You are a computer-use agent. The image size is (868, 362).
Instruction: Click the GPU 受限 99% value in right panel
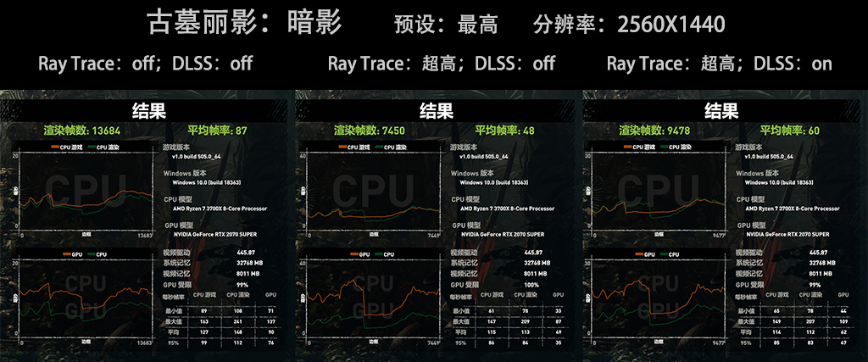pyautogui.click(x=815, y=285)
